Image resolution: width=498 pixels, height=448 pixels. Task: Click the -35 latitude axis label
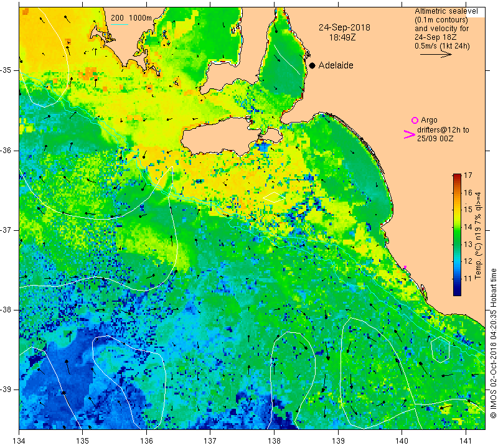(x=6, y=70)
